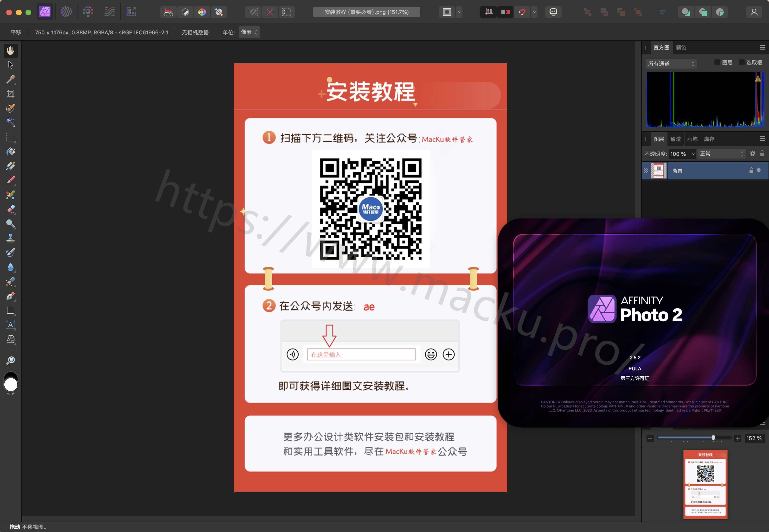Open the 正常 blend mode dropdown
This screenshot has height=532, width=769.
pyautogui.click(x=722, y=154)
